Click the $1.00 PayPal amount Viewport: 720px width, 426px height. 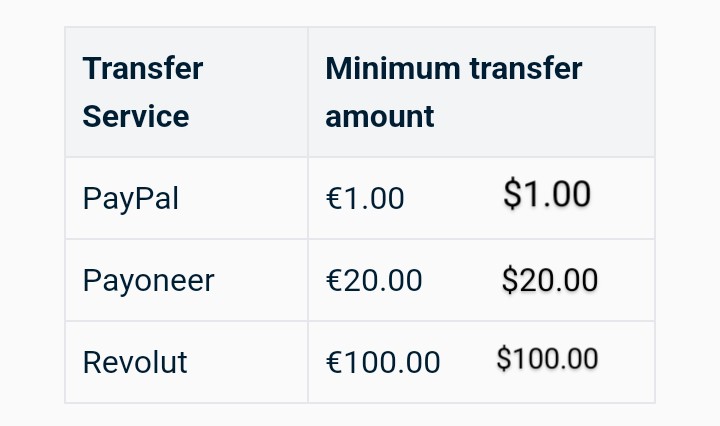click(547, 194)
